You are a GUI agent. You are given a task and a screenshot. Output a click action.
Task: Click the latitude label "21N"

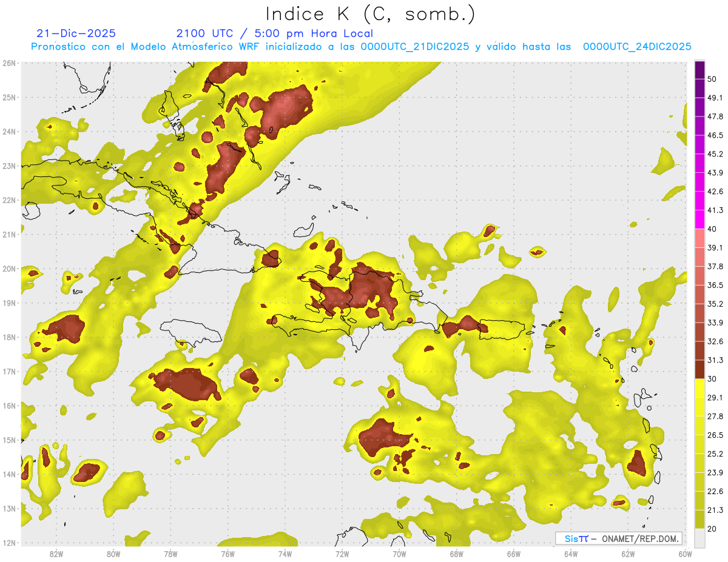click(9, 235)
